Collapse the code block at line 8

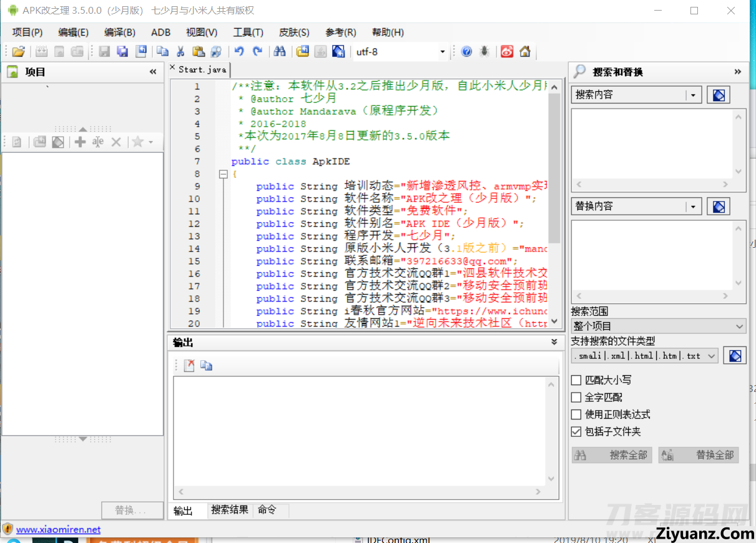point(223,174)
